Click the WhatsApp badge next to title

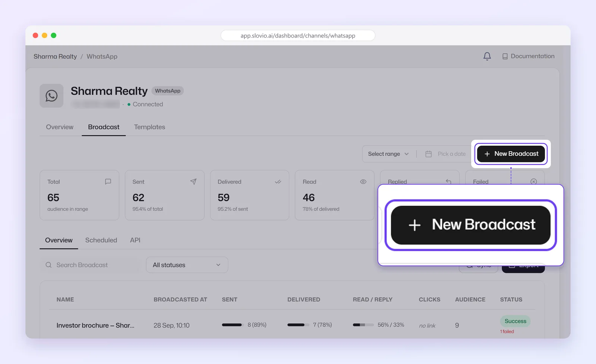tap(168, 91)
